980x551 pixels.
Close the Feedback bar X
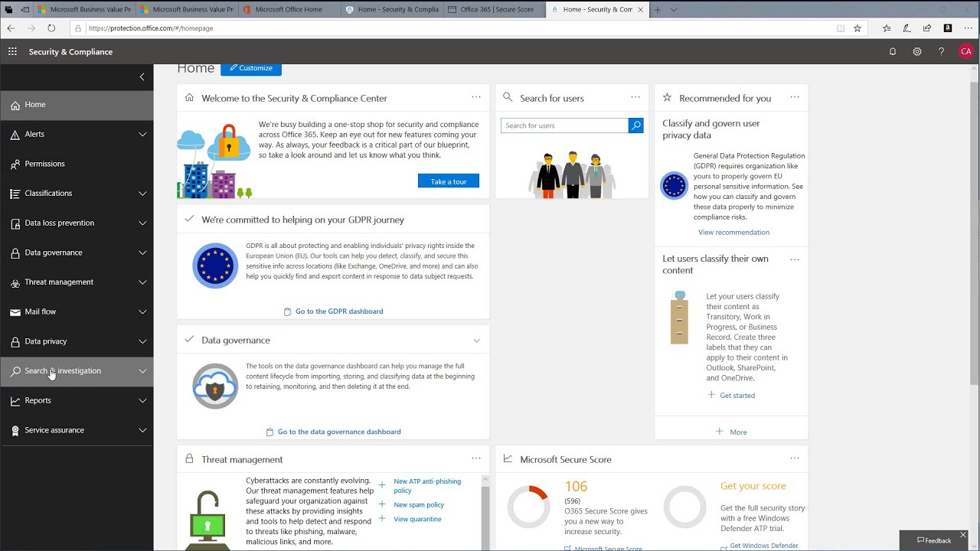(964, 534)
